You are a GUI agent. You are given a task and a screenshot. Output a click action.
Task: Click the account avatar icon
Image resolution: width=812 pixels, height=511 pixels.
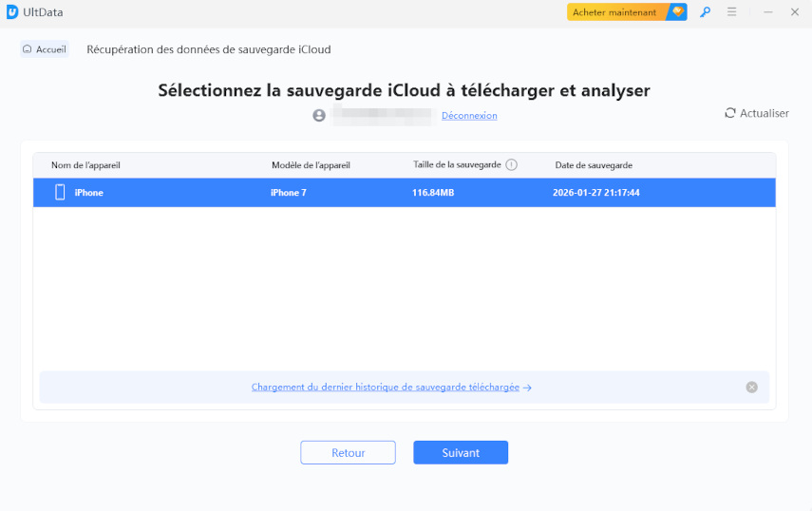319,116
